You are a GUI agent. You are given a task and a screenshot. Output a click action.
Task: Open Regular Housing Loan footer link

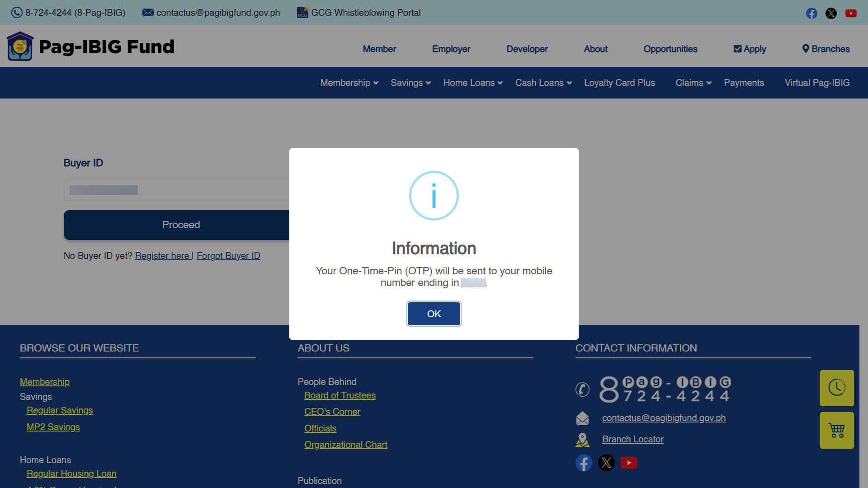coord(71,474)
